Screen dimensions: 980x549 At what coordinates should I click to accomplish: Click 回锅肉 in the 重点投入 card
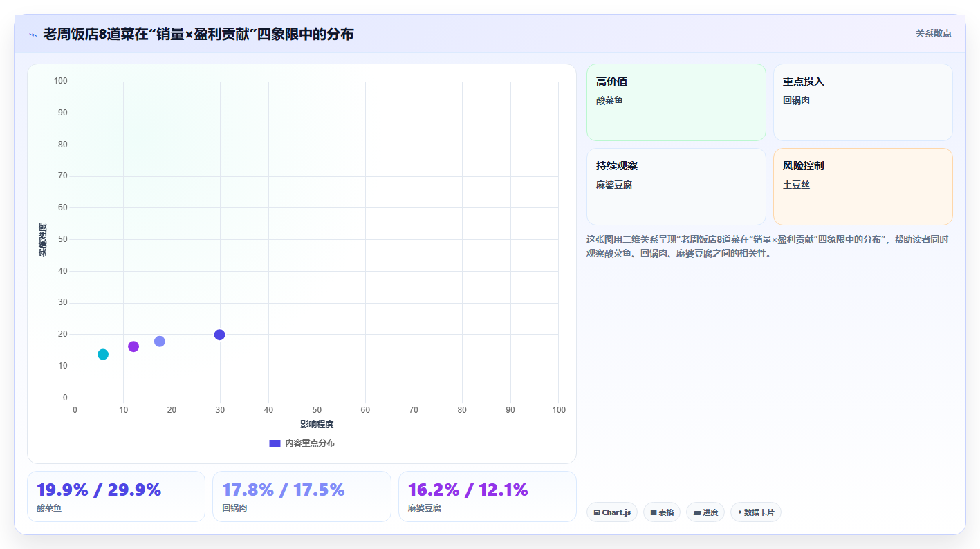tap(796, 100)
